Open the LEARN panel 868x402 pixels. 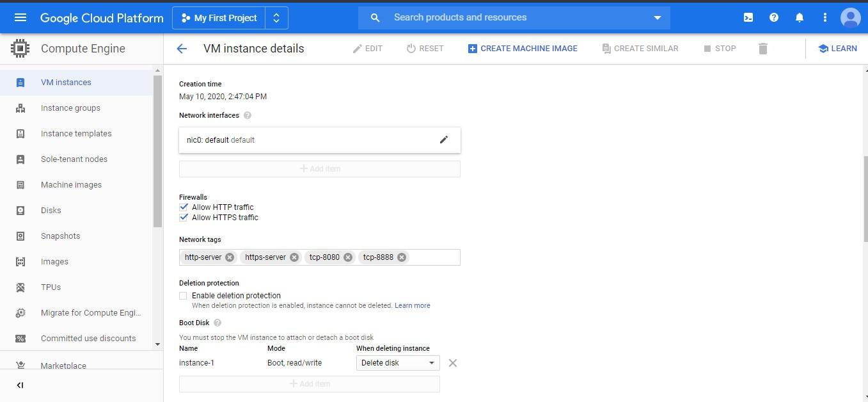point(837,49)
